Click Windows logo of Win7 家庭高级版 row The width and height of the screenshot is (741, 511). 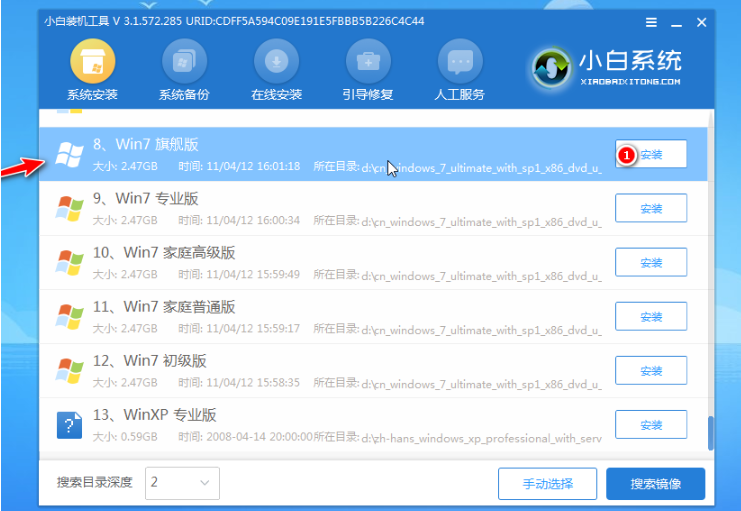[69, 262]
